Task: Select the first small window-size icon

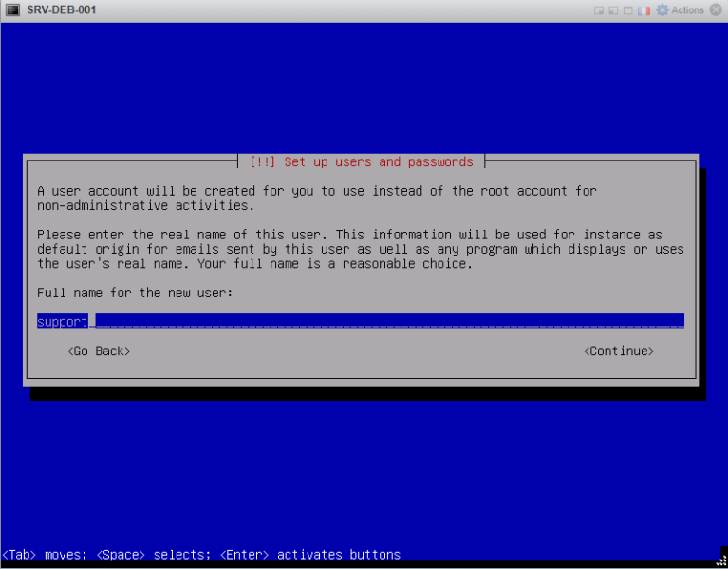Action: point(599,10)
